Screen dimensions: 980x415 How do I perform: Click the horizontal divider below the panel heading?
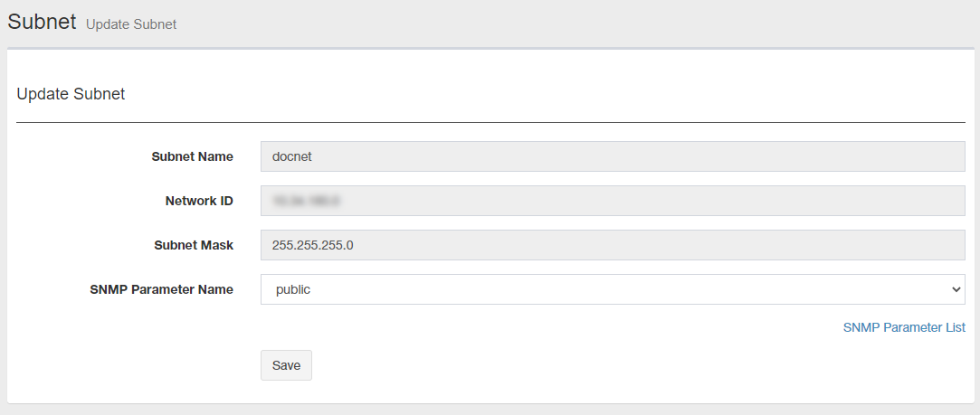coord(490,122)
